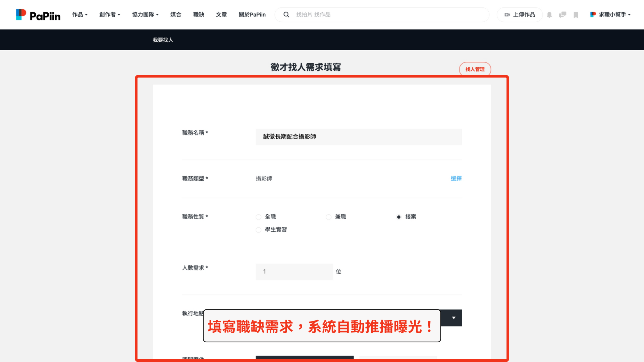Image resolution: width=644 pixels, height=362 pixels.
Task: Open the 執行地點 dropdown arrow
Action: click(453, 318)
